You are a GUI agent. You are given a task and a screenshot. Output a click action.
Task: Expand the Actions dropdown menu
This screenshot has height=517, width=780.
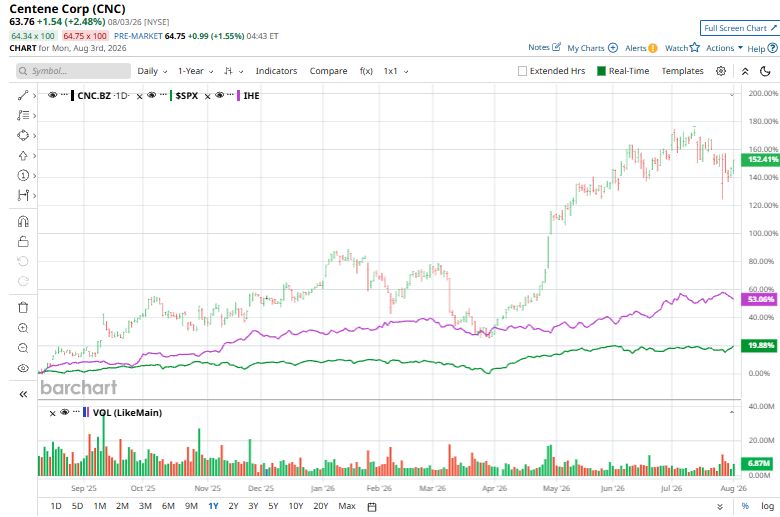(724, 48)
